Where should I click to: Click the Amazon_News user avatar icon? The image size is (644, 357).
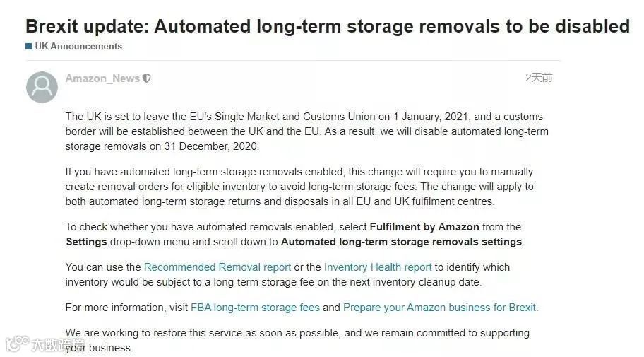pos(42,87)
